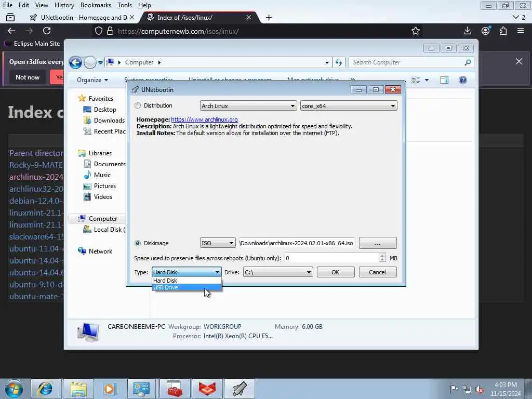The width and height of the screenshot is (532, 399).
Task: Open the Explorer view options arrow
Action: [427, 80]
